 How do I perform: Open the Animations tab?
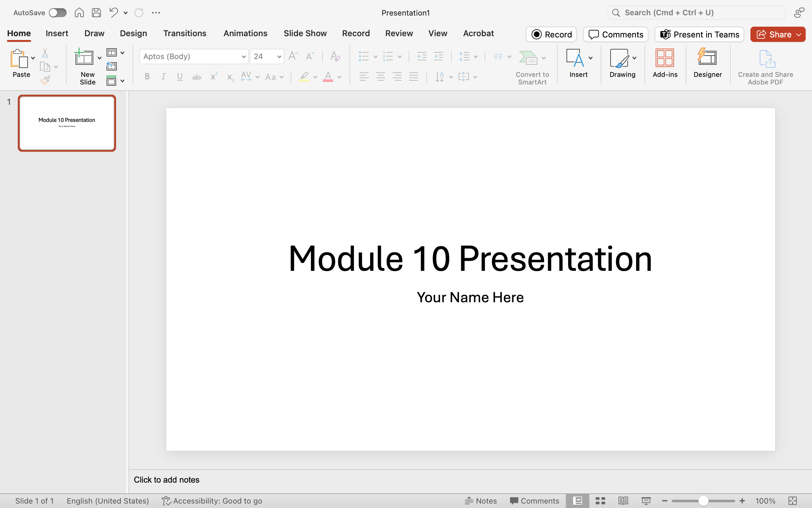(245, 33)
